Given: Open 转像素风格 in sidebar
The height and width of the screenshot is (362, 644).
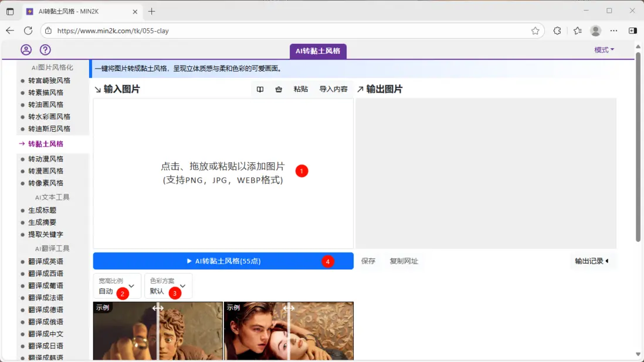Looking at the screenshot, I should [x=46, y=183].
